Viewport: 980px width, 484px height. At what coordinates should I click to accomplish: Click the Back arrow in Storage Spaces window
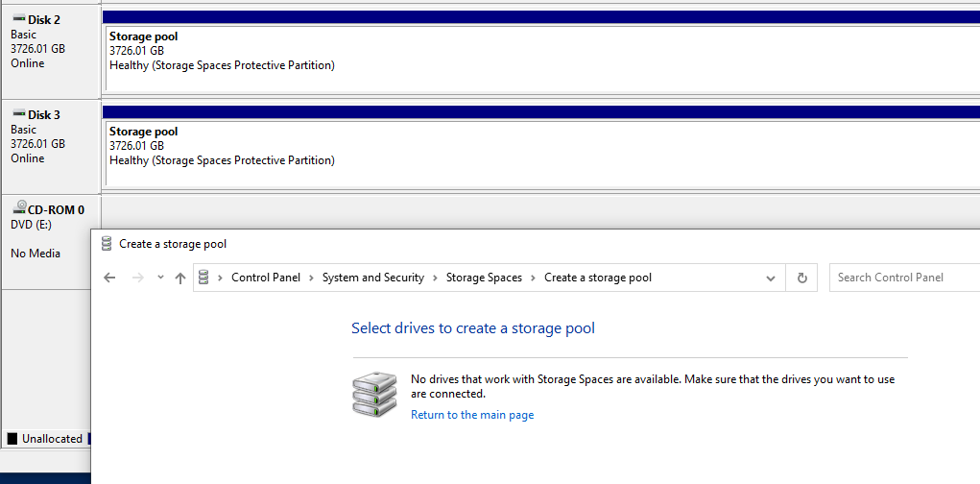pyautogui.click(x=109, y=278)
